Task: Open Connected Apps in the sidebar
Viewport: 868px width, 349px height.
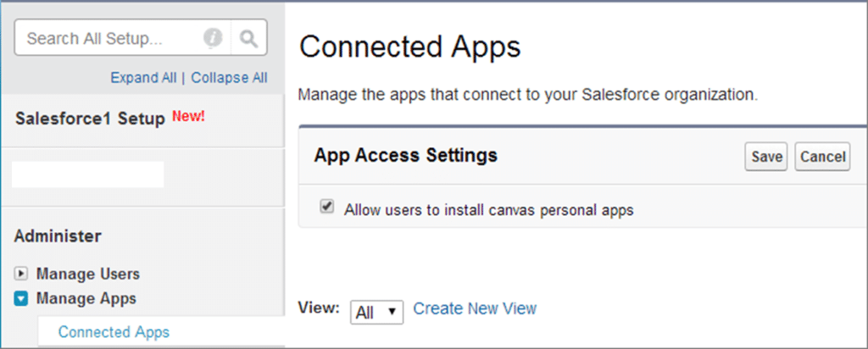Action: 114,332
